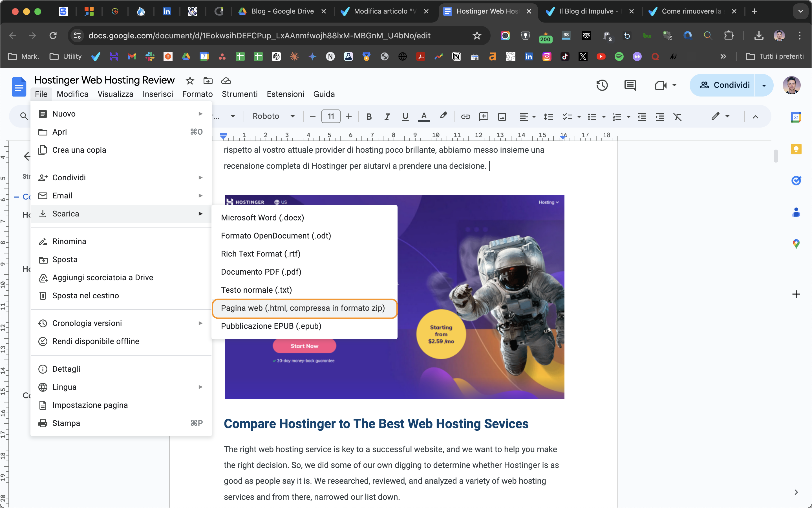Select Pagina web (.html, zip) option

[304, 308]
